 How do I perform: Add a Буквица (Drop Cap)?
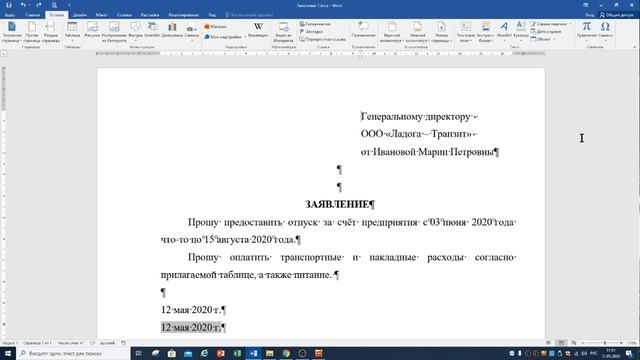(520, 31)
